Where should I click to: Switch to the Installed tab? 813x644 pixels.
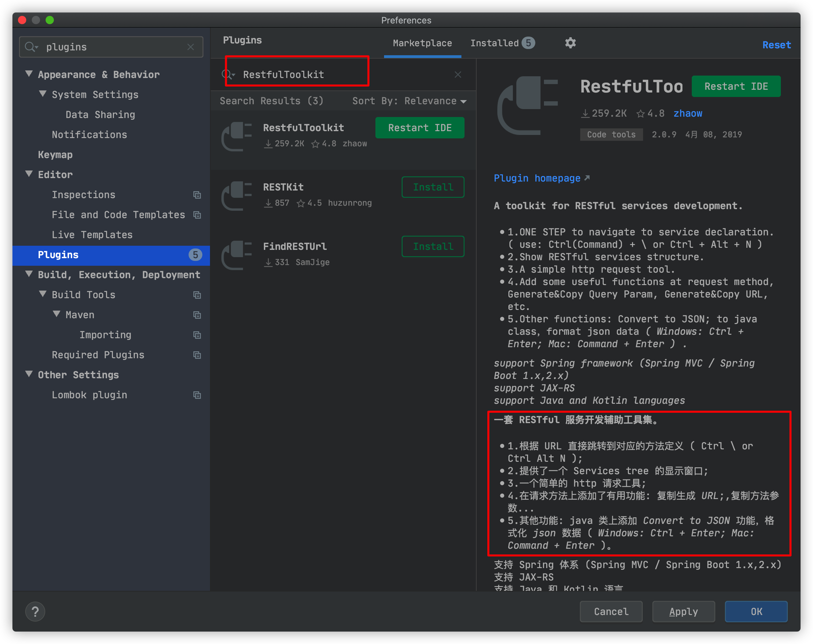pos(502,43)
